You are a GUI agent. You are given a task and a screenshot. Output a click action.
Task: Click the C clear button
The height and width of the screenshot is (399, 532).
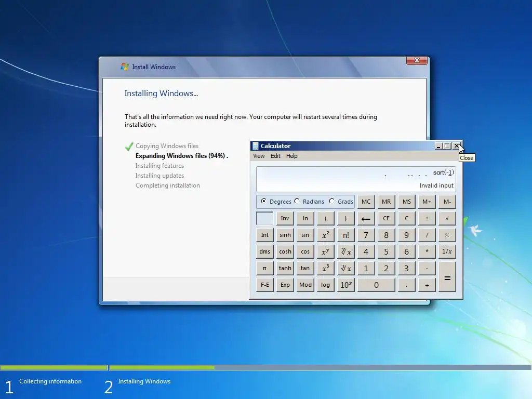(406, 219)
